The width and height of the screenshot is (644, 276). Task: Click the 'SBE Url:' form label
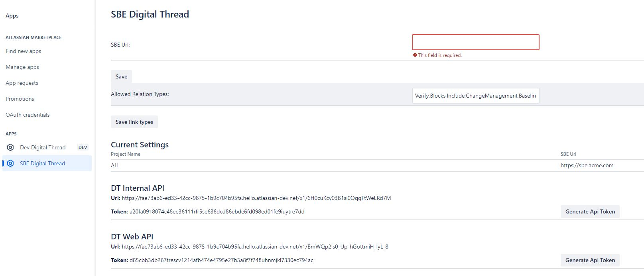[120, 45]
